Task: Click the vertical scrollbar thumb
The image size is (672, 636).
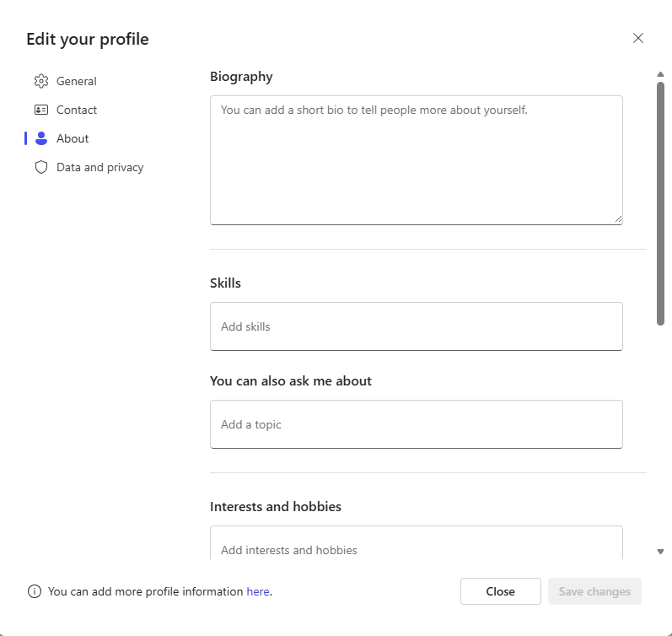Action: [660, 202]
